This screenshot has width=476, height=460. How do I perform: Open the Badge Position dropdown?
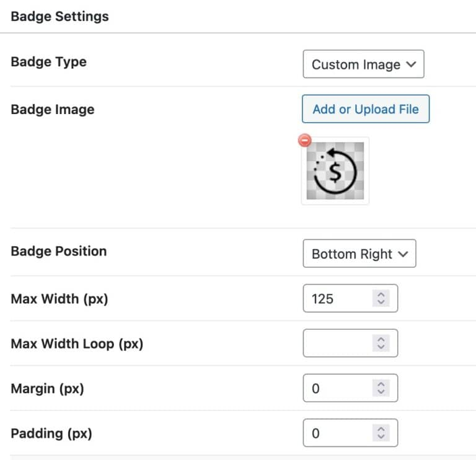pyautogui.click(x=359, y=254)
